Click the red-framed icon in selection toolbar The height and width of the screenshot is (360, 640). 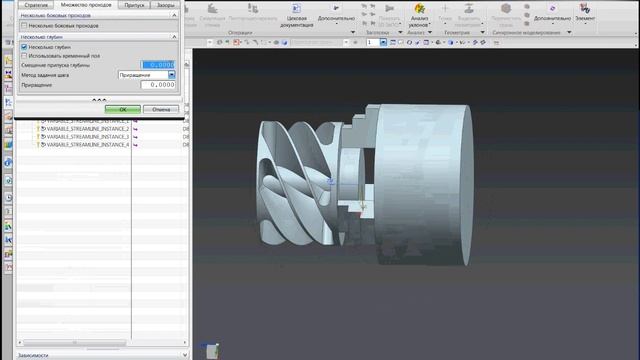[236, 42]
